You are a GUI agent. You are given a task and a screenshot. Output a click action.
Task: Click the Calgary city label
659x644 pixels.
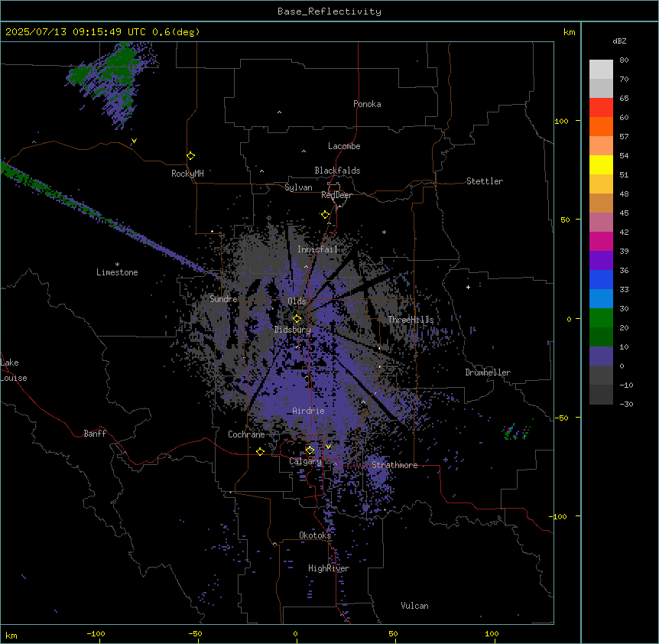305,461
